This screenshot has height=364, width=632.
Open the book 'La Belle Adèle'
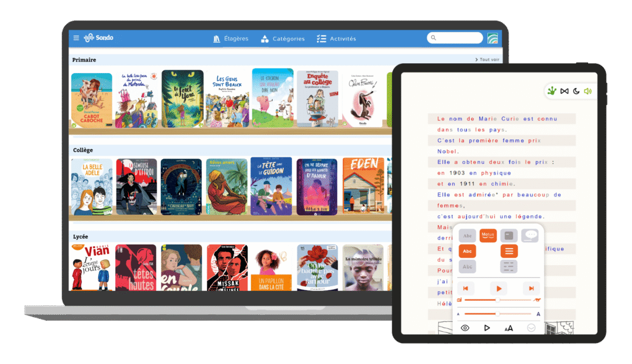(92, 187)
